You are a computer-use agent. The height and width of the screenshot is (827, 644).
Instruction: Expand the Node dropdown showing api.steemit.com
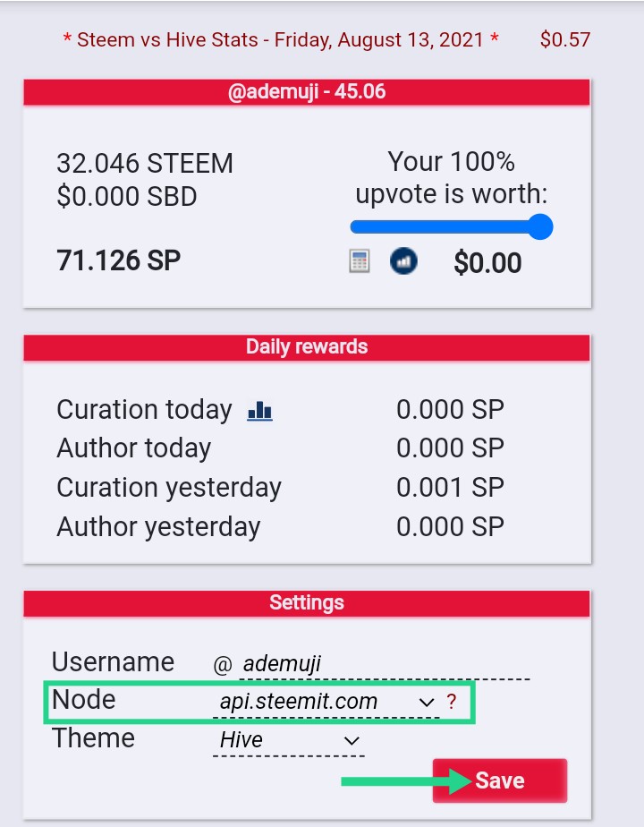tap(326, 703)
